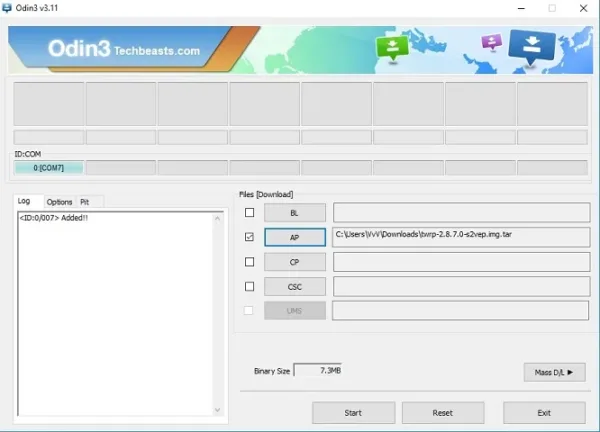Uncheck the AP file checkbox
This screenshot has width=600, height=432.
coord(249,237)
